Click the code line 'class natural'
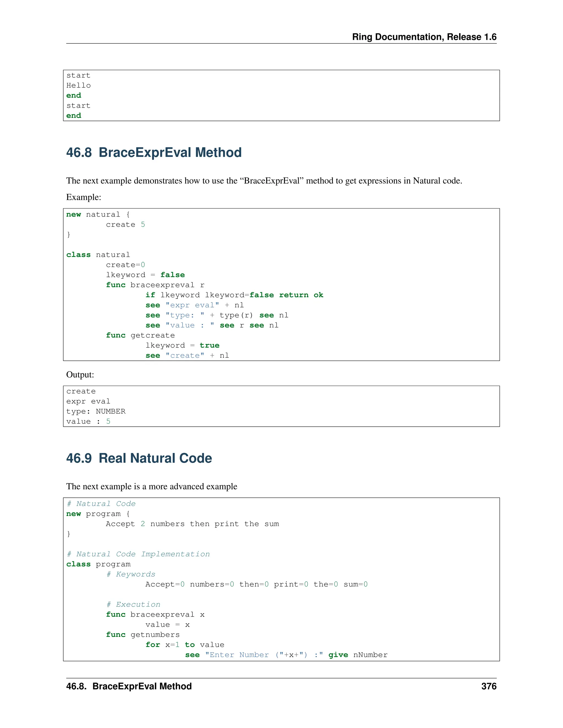Image resolution: width=563 pixels, height=728 pixels. point(98,255)
